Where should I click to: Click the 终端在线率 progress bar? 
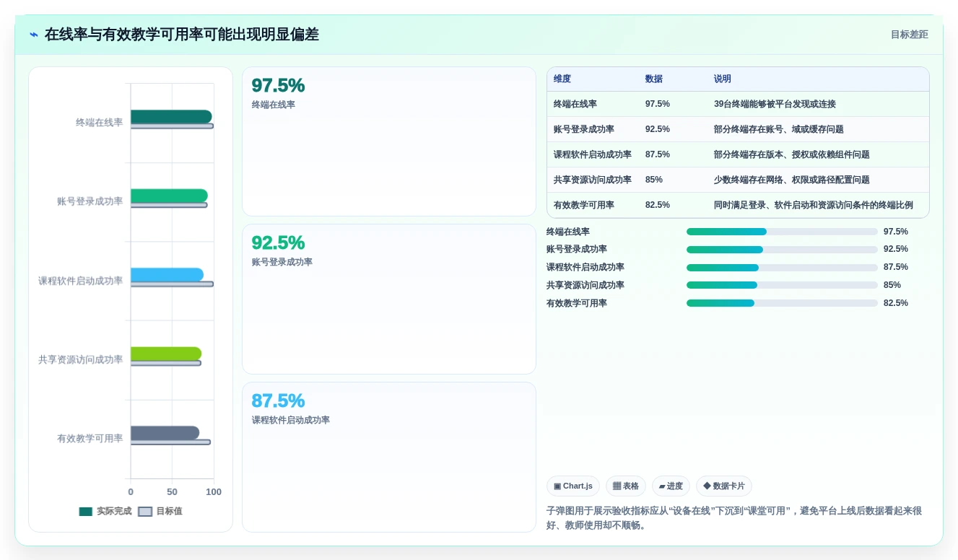pos(782,232)
